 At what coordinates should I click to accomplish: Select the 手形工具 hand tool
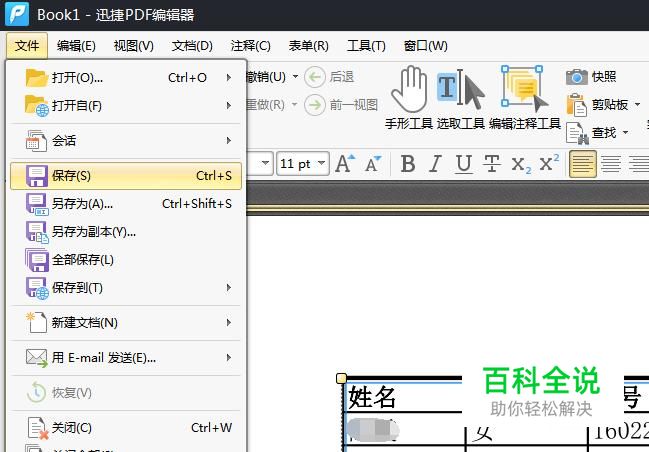tap(409, 97)
